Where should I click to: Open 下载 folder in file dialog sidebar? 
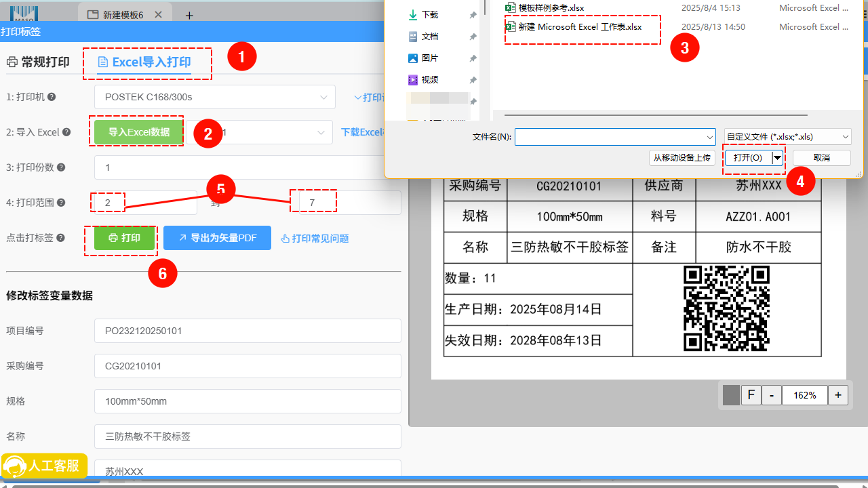pyautogui.click(x=422, y=14)
